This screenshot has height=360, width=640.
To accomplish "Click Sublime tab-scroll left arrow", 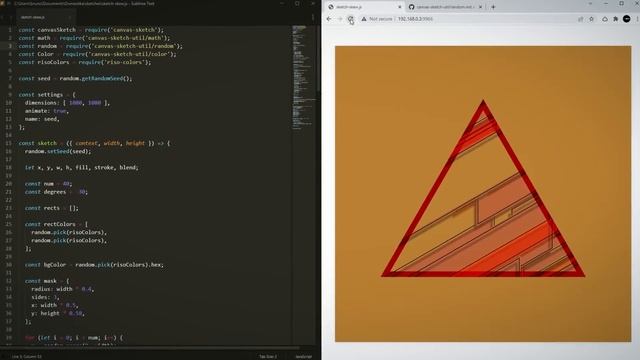I will [3, 17].
